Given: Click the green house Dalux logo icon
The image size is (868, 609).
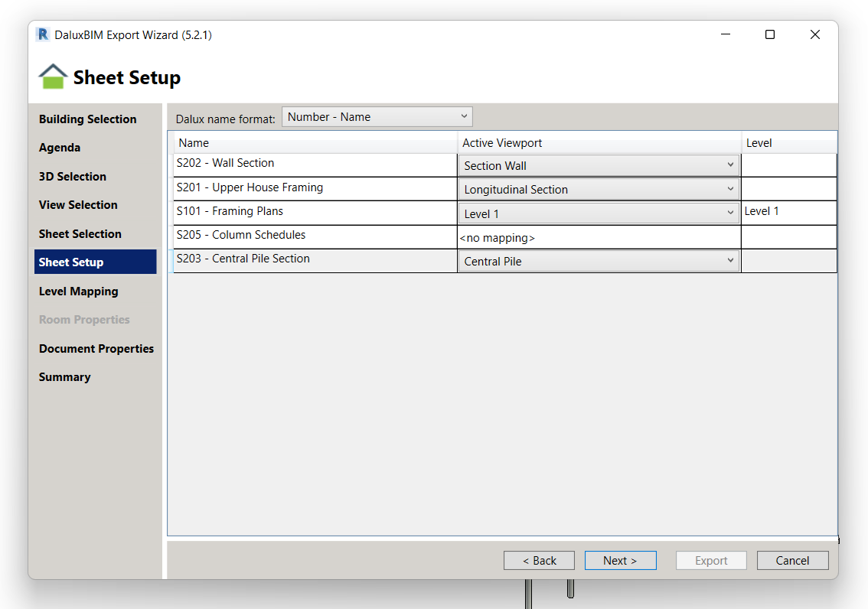Looking at the screenshot, I should pos(53,77).
